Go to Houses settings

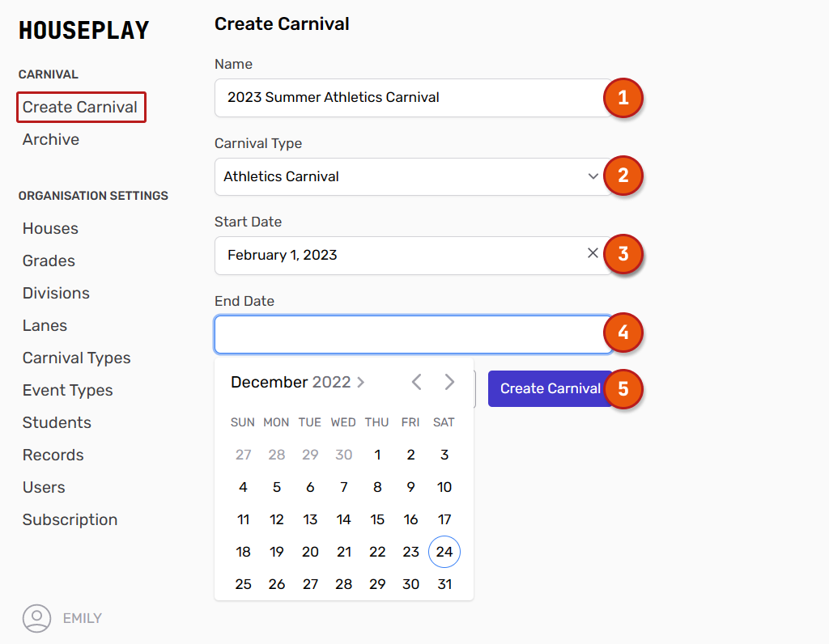[50, 228]
